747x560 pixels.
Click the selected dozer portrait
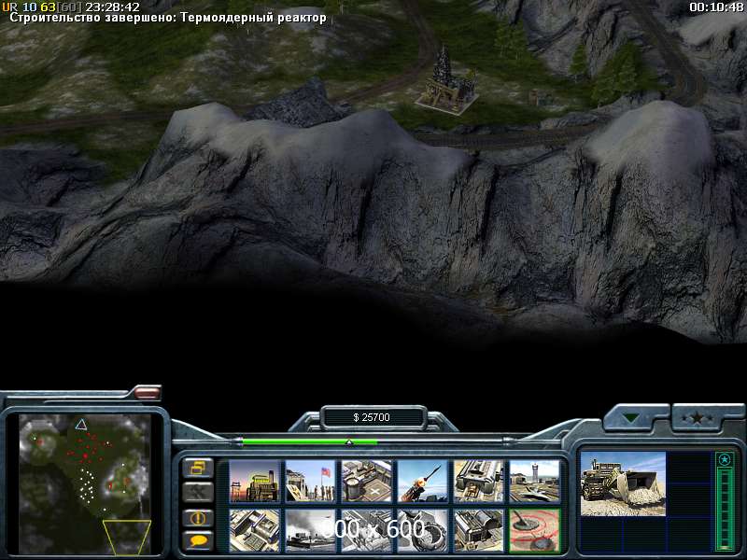pyautogui.click(x=623, y=483)
